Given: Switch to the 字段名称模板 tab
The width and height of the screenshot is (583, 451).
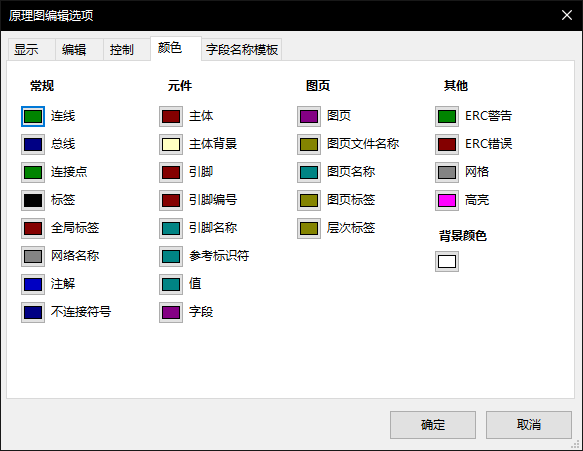Looking at the screenshot, I should [x=242, y=49].
